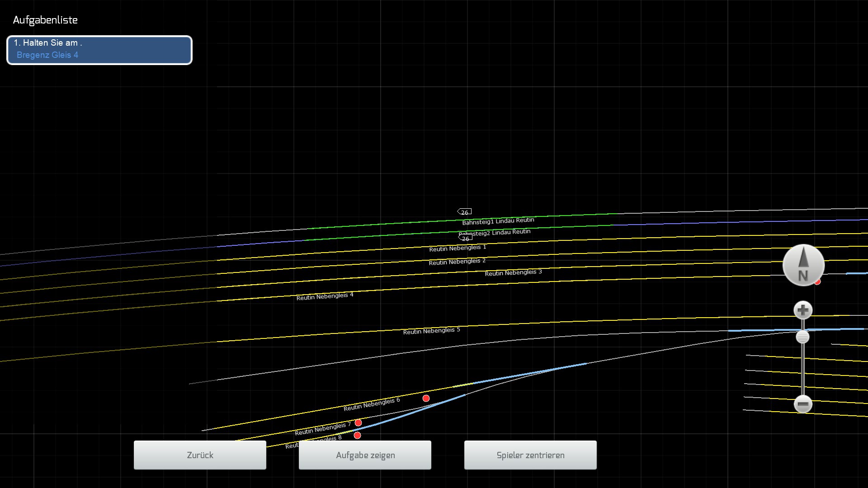This screenshot has width=868, height=488.
Task: Click the red signal dot beside Reutin Nebengleis 8
Action: tap(357, 436)
